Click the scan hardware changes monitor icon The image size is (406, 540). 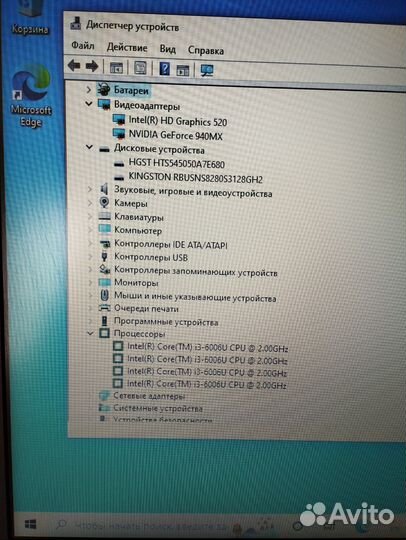tap(207, 71)
